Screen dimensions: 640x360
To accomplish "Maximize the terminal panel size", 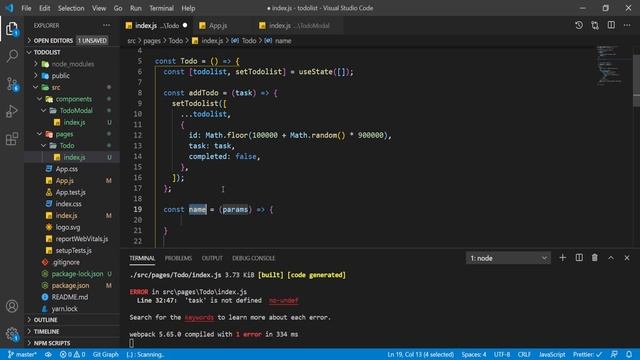I will click(611, 258).
